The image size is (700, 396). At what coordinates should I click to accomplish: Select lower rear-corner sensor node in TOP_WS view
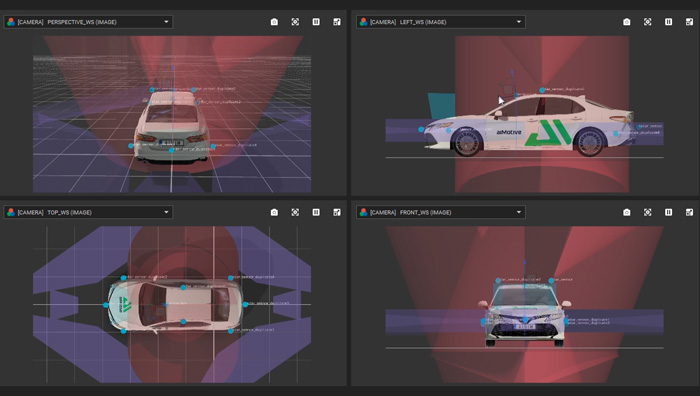231,331
